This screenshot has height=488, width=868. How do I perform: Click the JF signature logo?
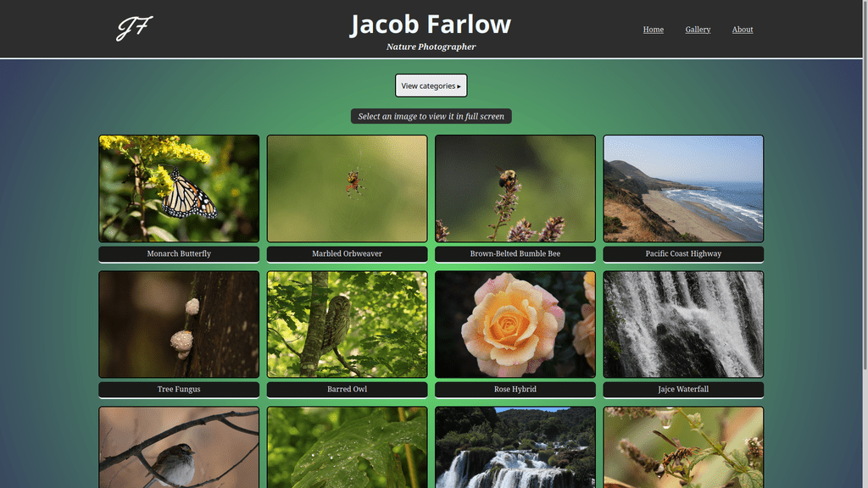click(x=135, y=28)
